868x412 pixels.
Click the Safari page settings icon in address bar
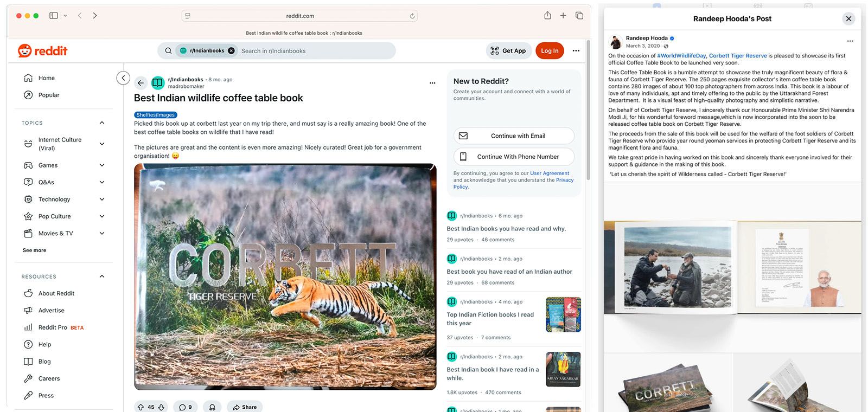(188, 16)
